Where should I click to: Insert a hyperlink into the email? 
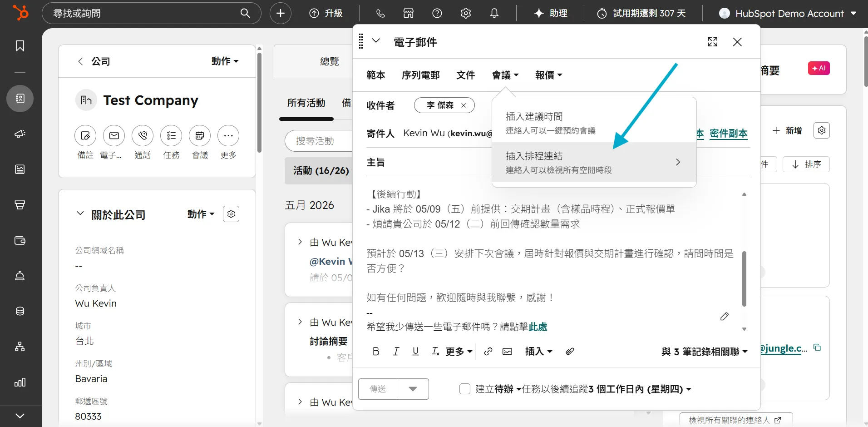pyautogui.click(x=488, y=351)
